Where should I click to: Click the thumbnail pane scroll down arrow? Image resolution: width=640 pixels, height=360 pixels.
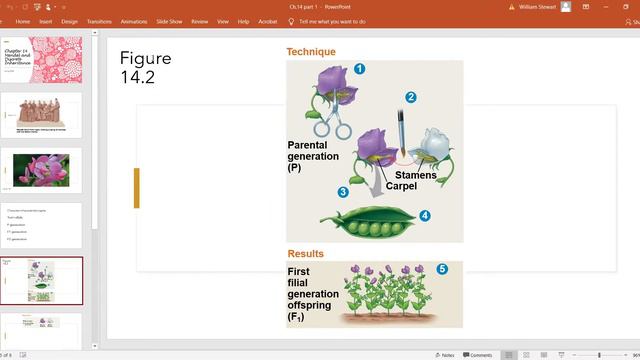point(95,346)
